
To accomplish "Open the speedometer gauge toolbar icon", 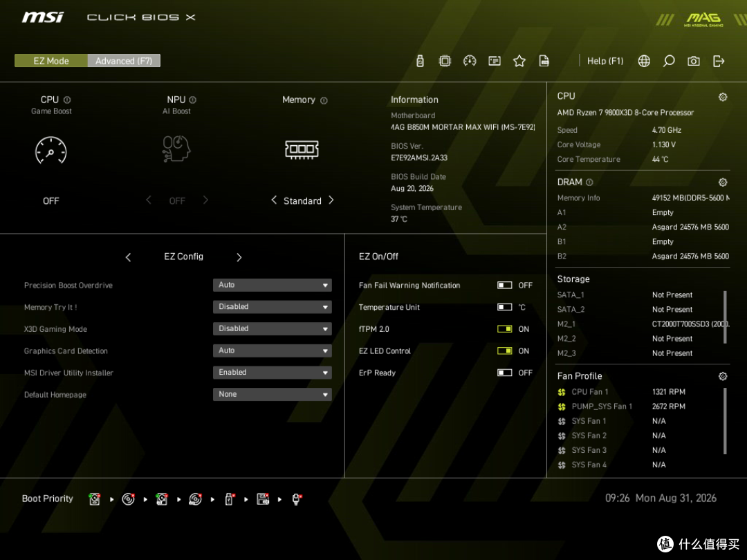I will [470, 61].
